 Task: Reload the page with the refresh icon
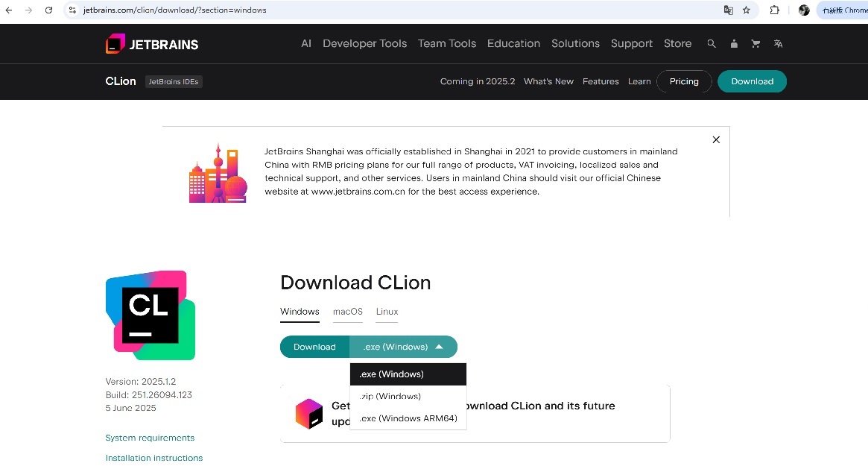click(48, 10)
